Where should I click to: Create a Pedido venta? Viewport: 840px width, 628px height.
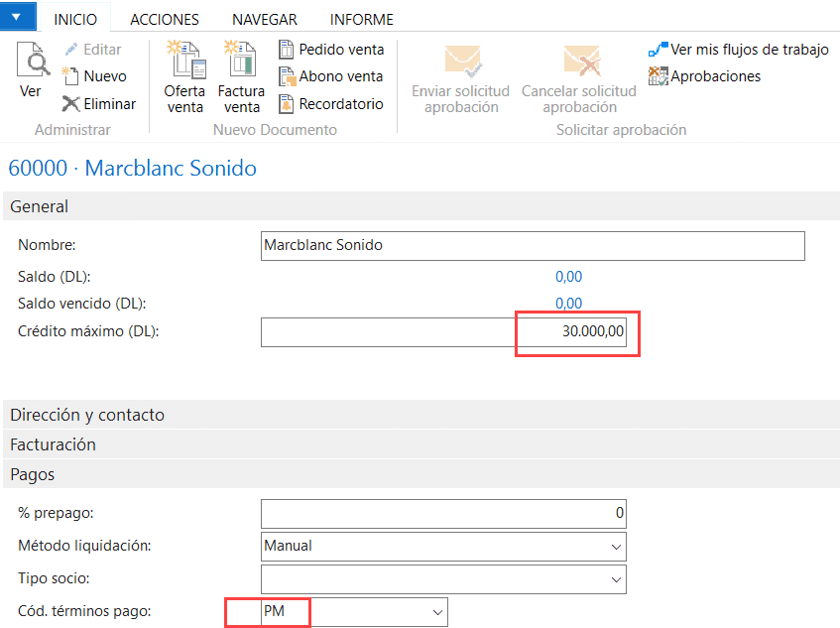coord(332,49)
